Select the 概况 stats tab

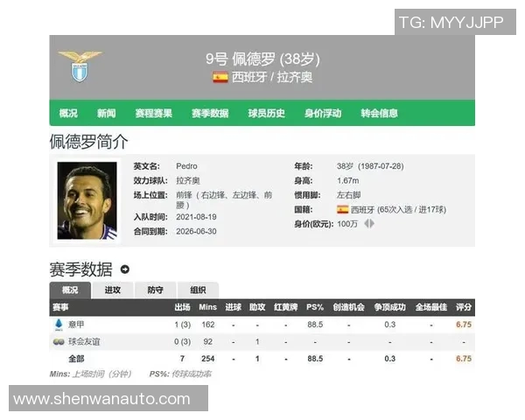[70, 290]
